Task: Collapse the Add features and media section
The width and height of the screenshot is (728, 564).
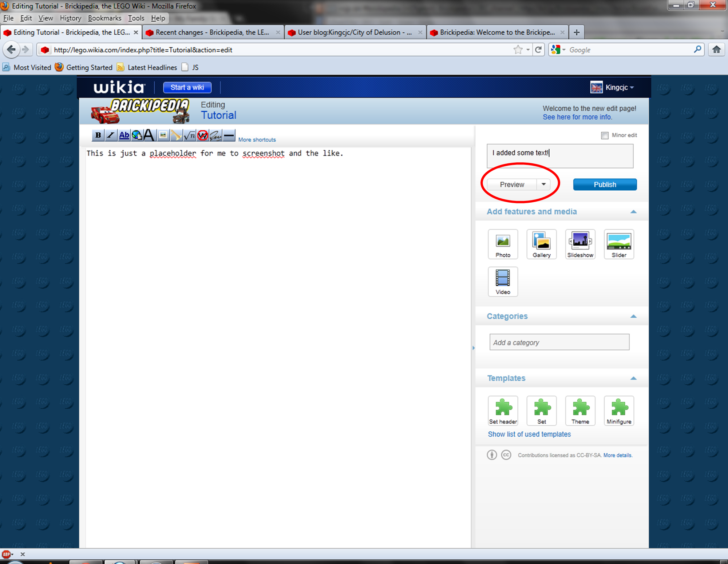Action: click(x=633, y=212)
